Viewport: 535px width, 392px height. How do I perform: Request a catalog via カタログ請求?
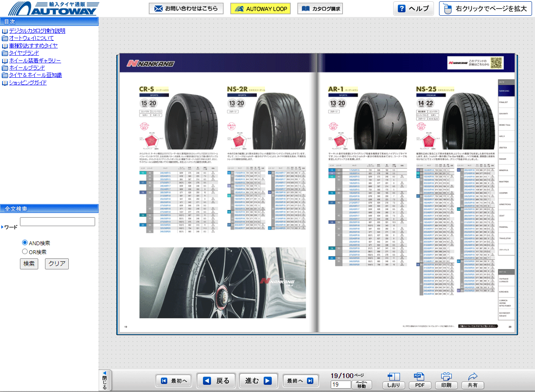click(x=320, y=8)
